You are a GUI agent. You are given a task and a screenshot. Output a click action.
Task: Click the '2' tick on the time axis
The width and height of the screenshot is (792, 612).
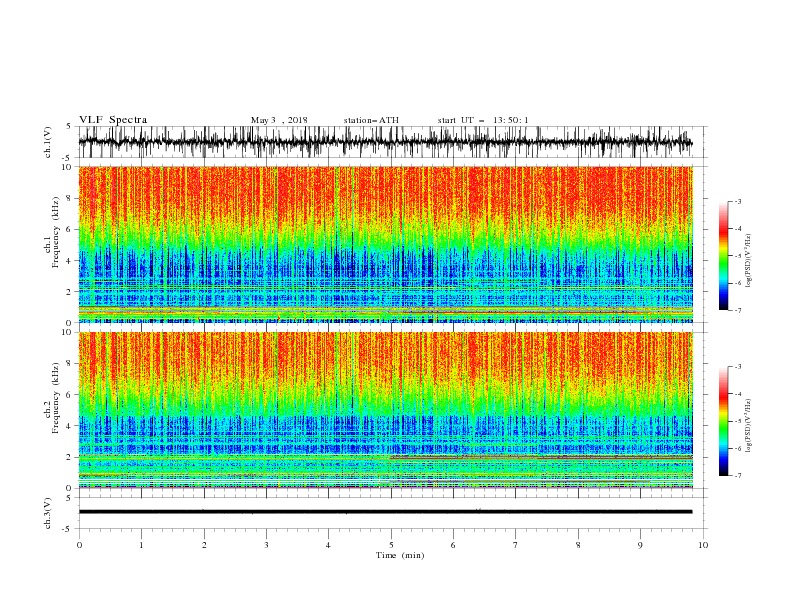pos(204,545)
